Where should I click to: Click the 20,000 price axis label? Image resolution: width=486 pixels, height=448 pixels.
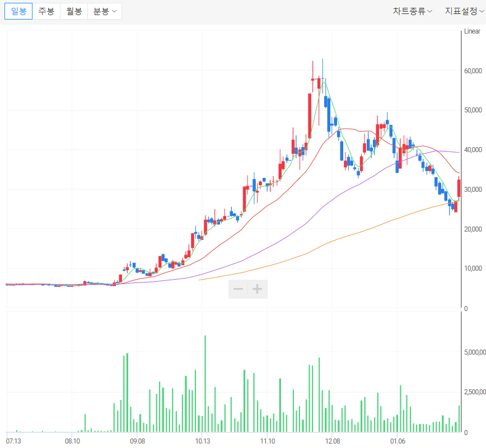(473, 229)
